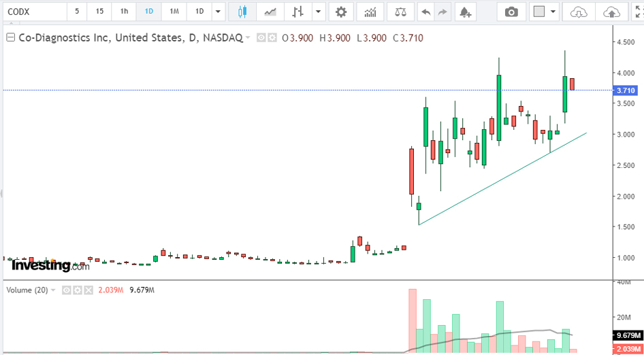
Task: Expand the chart style dropdown arrow
Action: (x=319, y=12)
